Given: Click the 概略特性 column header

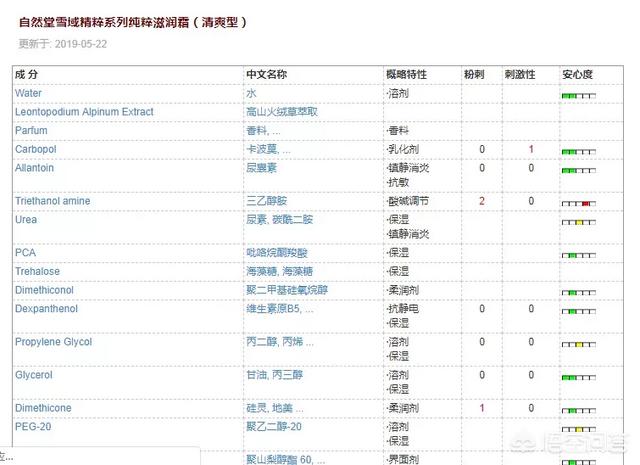Looking at the screenshot, I should tap(407, 75).
